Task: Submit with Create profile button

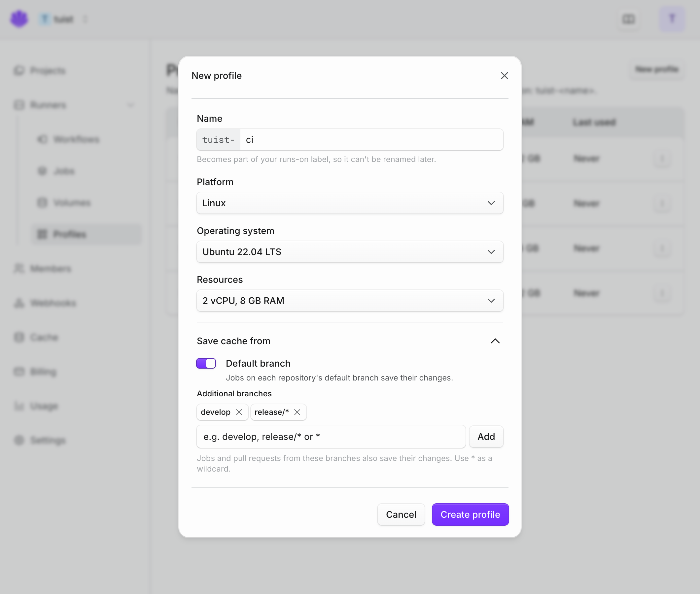Action: (x=470, y=514)
